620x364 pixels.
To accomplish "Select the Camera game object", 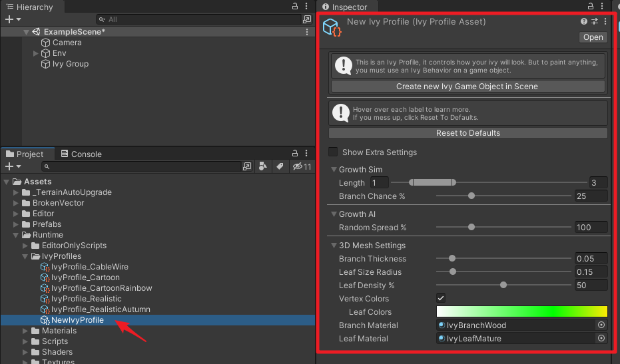I will point(61,43).
